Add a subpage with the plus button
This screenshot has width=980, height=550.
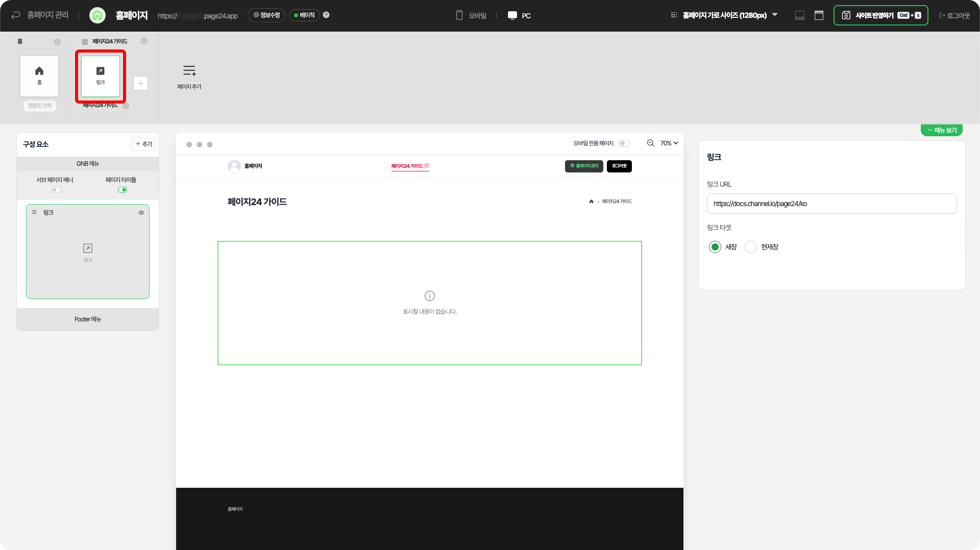pyautogui.click(x=140, y=83)
